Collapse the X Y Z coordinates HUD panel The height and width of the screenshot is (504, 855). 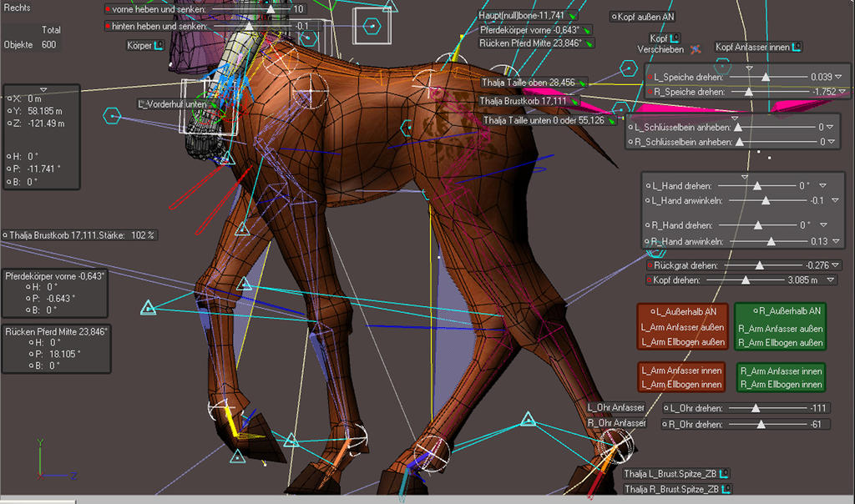coord(43,89)
